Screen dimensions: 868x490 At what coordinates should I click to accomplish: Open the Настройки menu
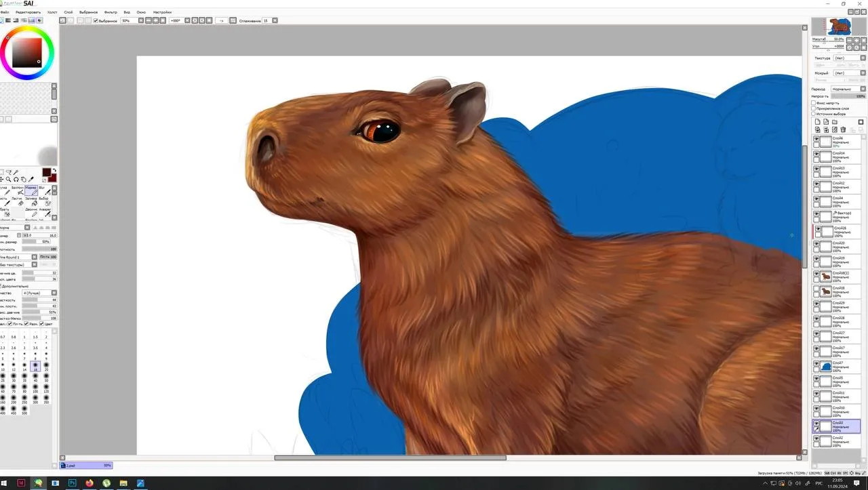pos(162,12)
